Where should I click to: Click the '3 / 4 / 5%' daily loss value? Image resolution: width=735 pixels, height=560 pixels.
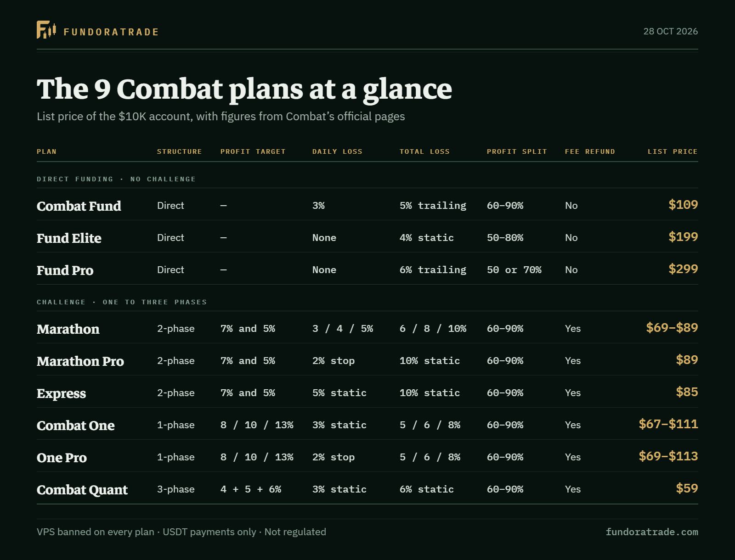click(x=343, y=329)
